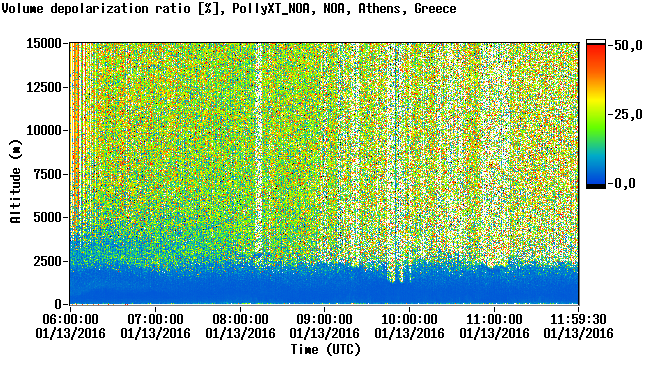Click the 11:59:30 end time label
Viewport: 665px width, 389px height.
click(x=578, y=319)
